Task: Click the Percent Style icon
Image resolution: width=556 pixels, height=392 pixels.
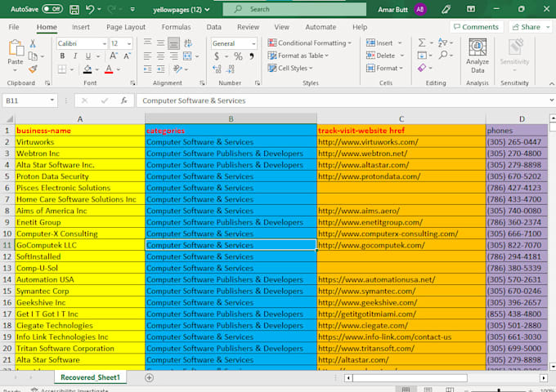Action: point(238,56)
